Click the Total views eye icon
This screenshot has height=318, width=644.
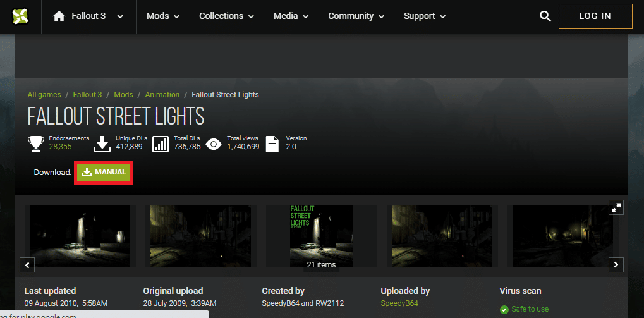(214, 144)
